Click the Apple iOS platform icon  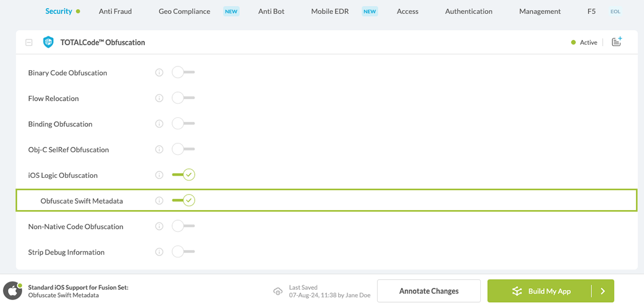(13, 290)
